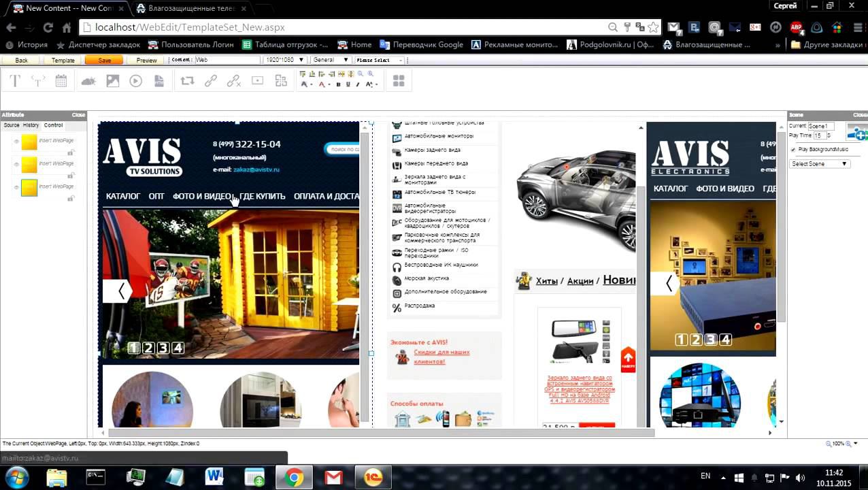
Task: Insert video with the play circle icon
Action: (x=135, y=81)
